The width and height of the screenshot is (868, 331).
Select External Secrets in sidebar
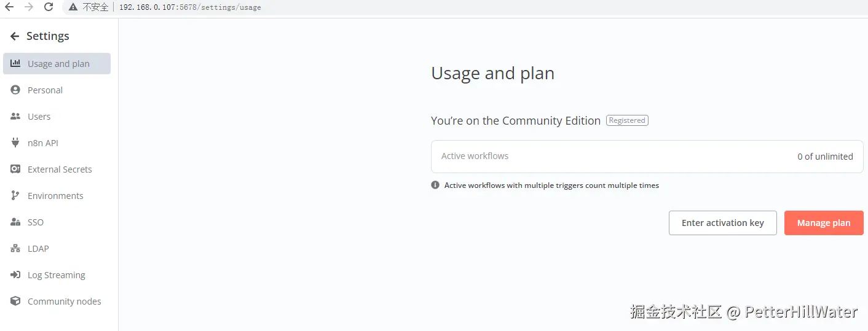[57, 169]
